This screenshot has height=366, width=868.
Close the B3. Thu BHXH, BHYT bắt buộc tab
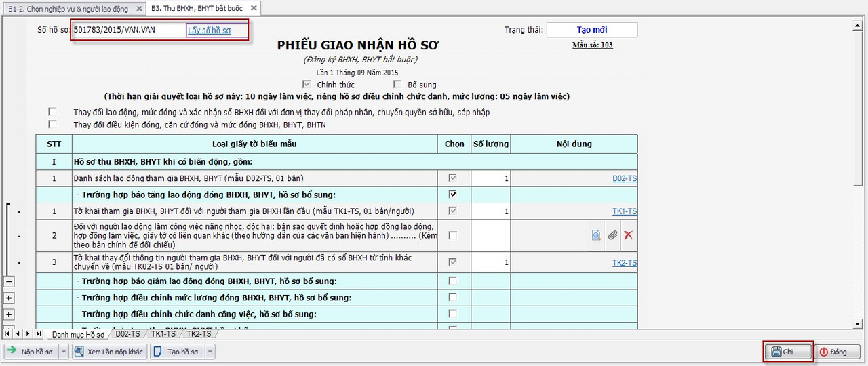pyautogui.click(x=254, y=8)
